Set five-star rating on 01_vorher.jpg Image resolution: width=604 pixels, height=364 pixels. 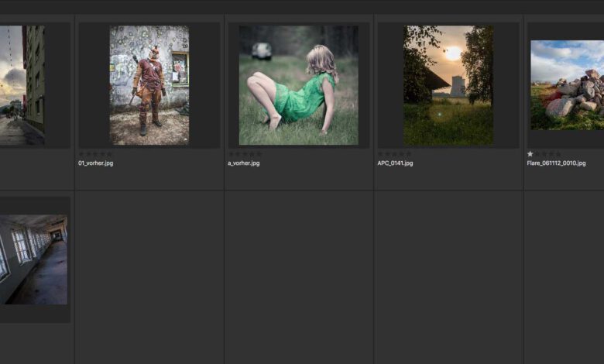pyautogui.click(x=109, y=154)
